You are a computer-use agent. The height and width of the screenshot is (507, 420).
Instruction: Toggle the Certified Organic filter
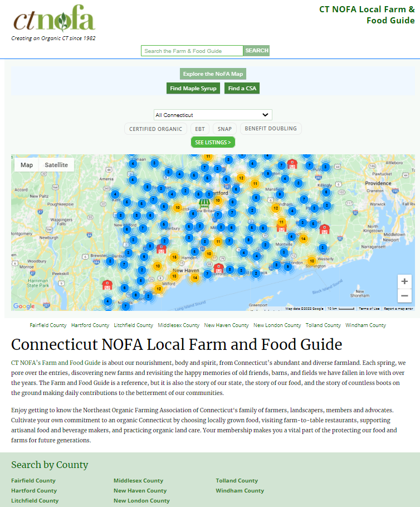click(x=155, y=129)
